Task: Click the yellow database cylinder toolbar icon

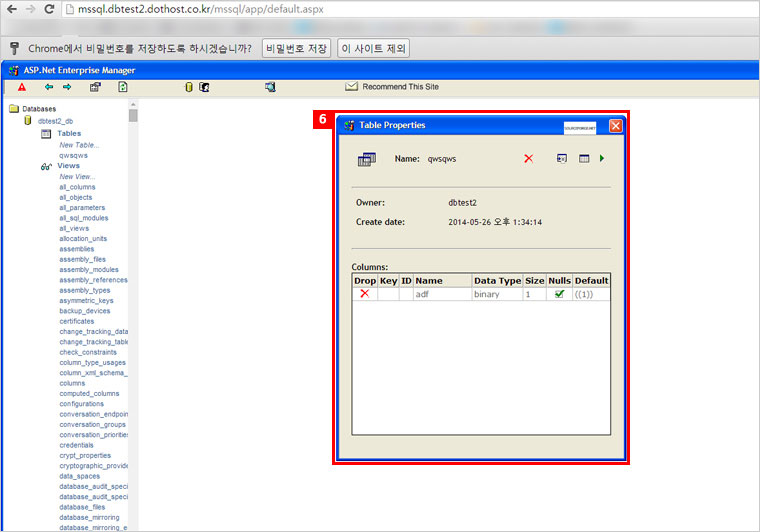Action: point(187,87)
